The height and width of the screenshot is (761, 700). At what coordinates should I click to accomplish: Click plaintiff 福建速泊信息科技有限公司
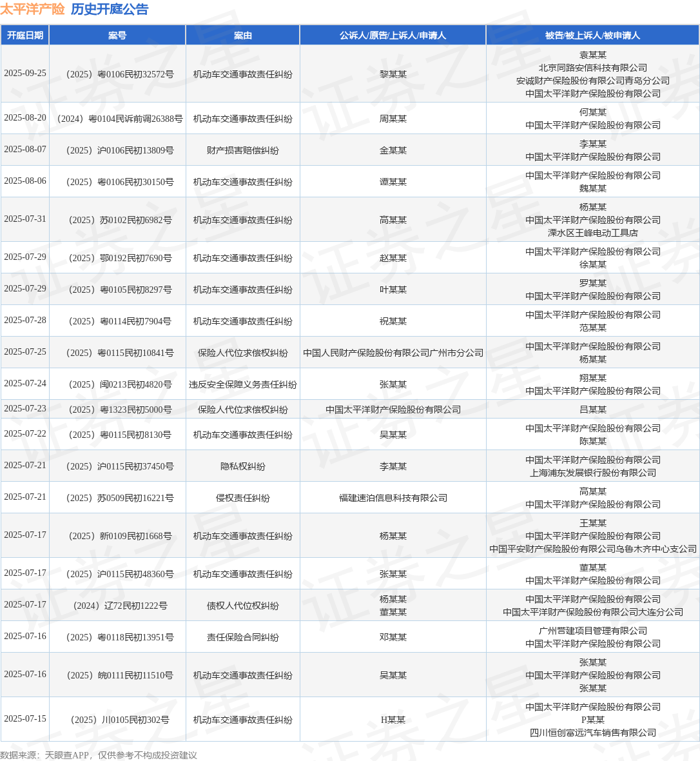pos(393,498)
